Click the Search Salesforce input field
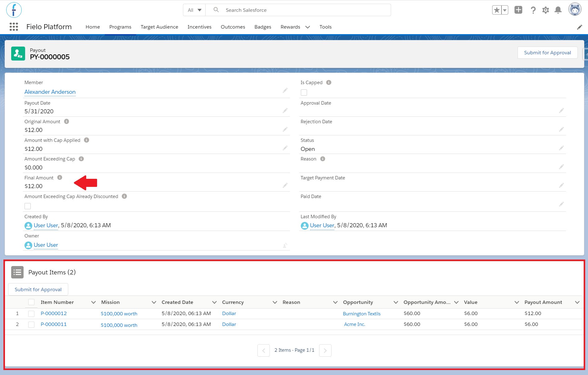The width and height of the screenshot is (588, 375). click(298, 10)
